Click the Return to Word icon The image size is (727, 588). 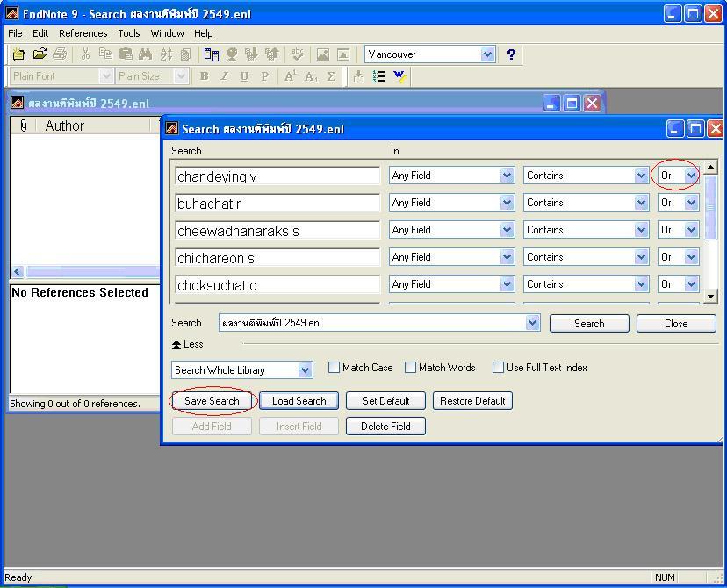399,76
